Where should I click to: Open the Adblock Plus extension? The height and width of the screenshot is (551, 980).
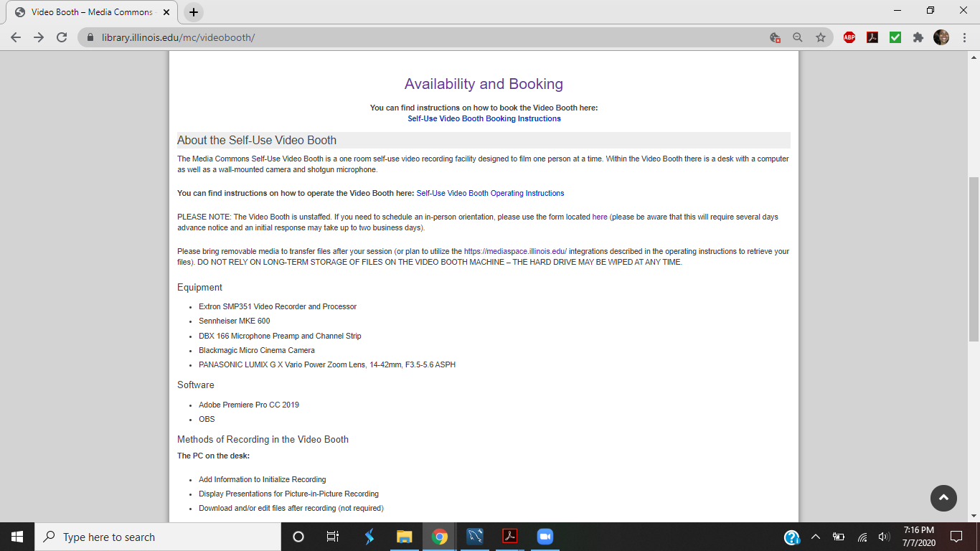point(849,37)
